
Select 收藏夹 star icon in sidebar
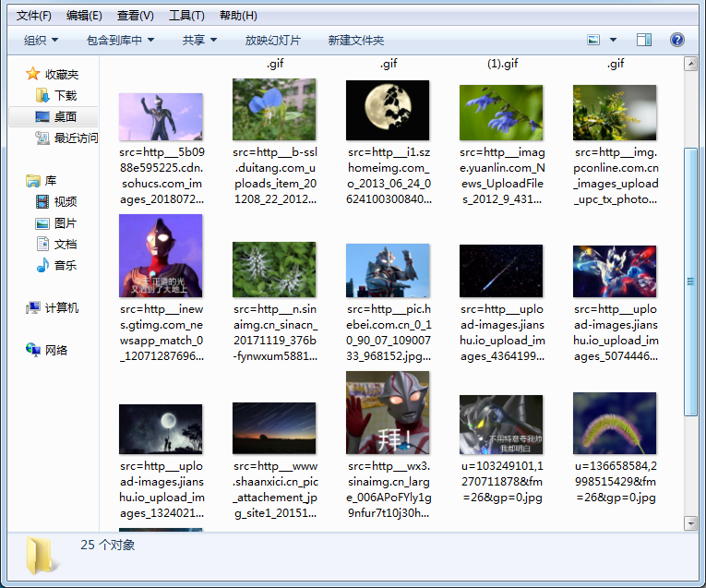click(x=33, y=74)
